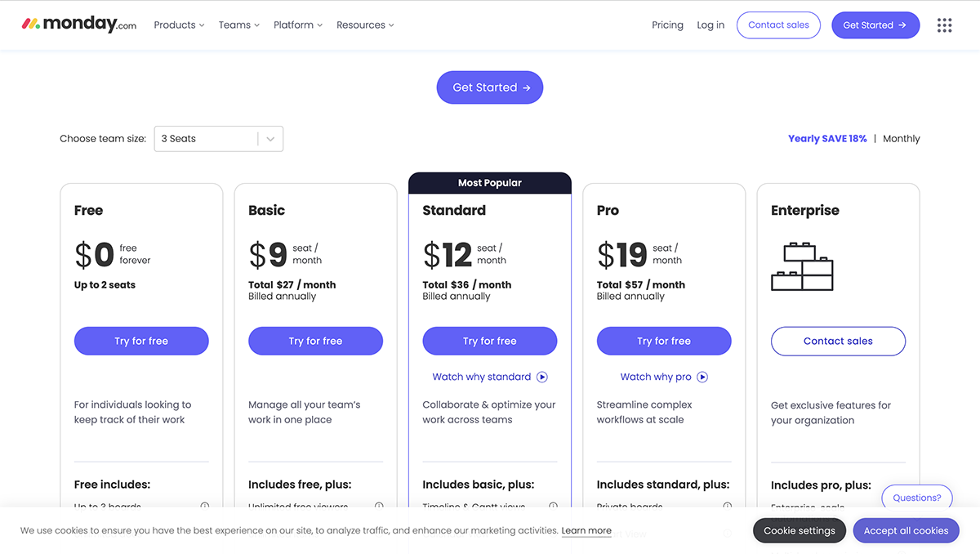The image size is (980, 554).
Task: Click "Try for free" under the Standard plan
Action: pyautogui.click(x=489, y=341)
